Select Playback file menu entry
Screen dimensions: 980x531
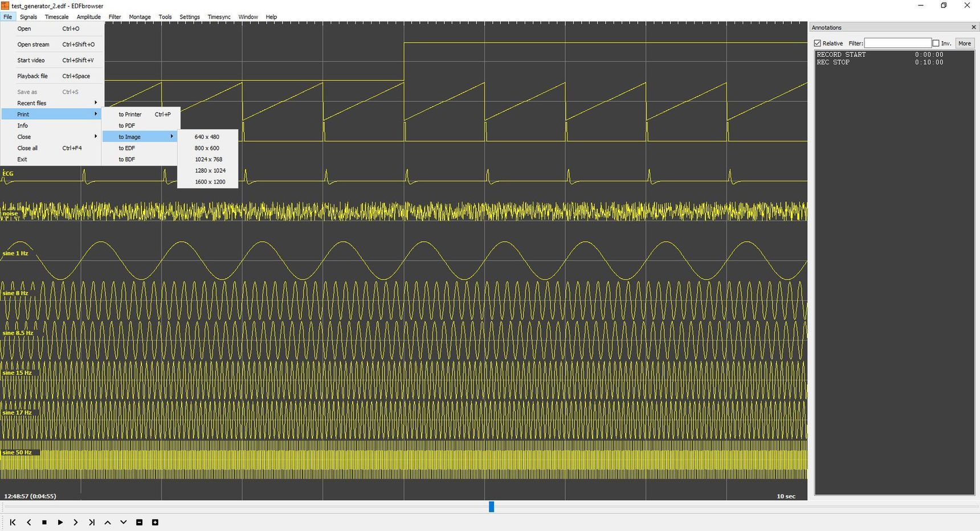click(x=52, y=76)
